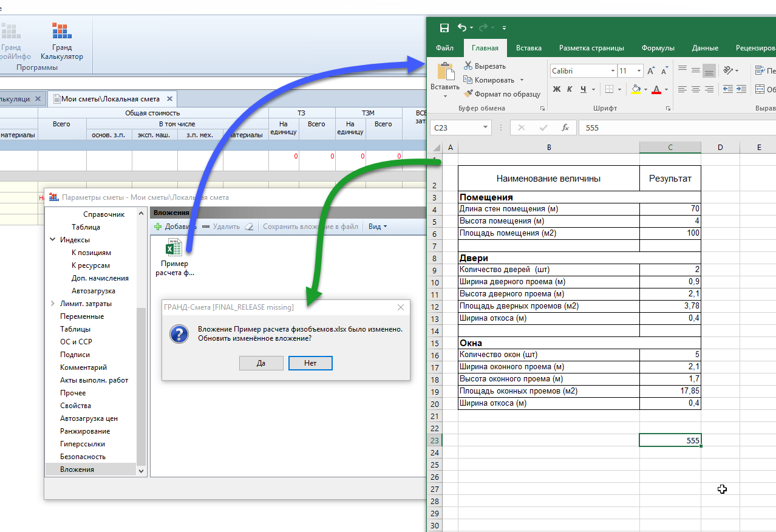The width and height of the screenshot is (776, 532).
Task: Click Вырезать cut command
Action: pos(485,66)
